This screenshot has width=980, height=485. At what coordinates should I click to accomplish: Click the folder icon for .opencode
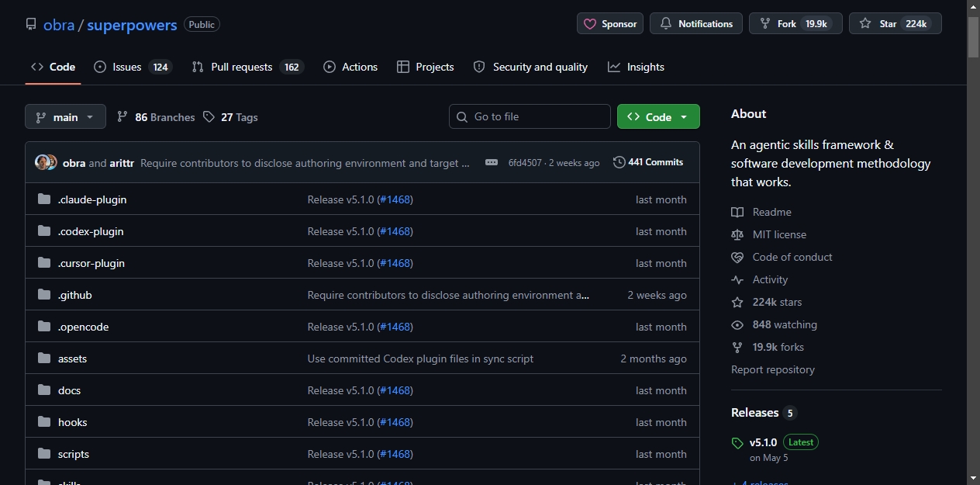pyautogui.click(x=44, y=327)
